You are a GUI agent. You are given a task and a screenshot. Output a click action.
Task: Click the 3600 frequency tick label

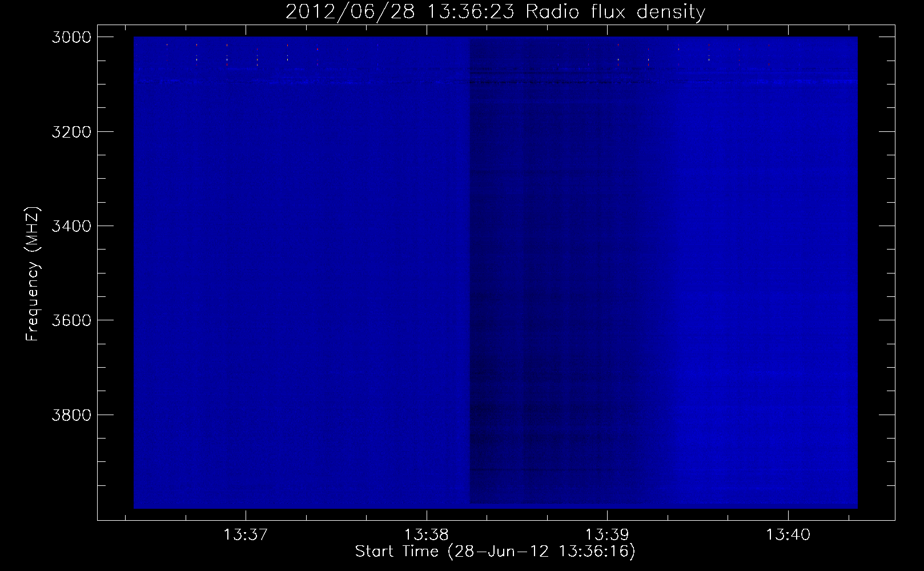[x=71, y=320]
